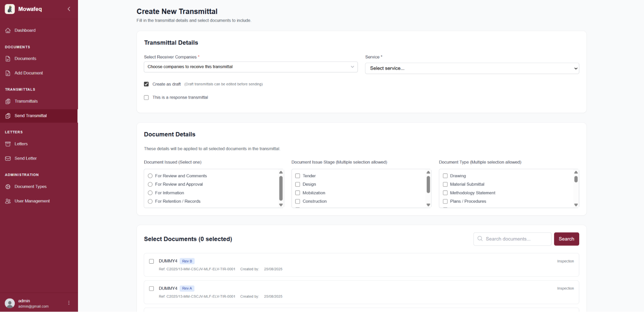Click the Letters icon in sidebar
644x312 pixels.
click(8, 144)
